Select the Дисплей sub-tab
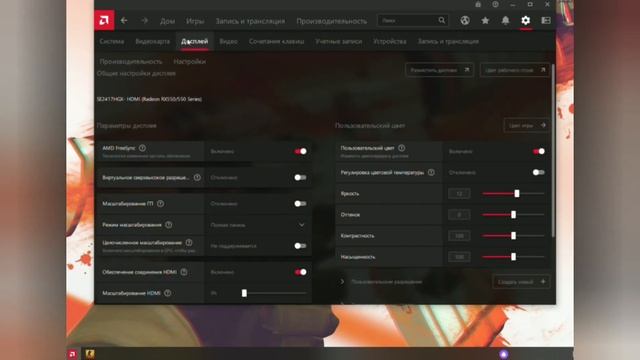The image size is (640, 360). tap(194, 41)
